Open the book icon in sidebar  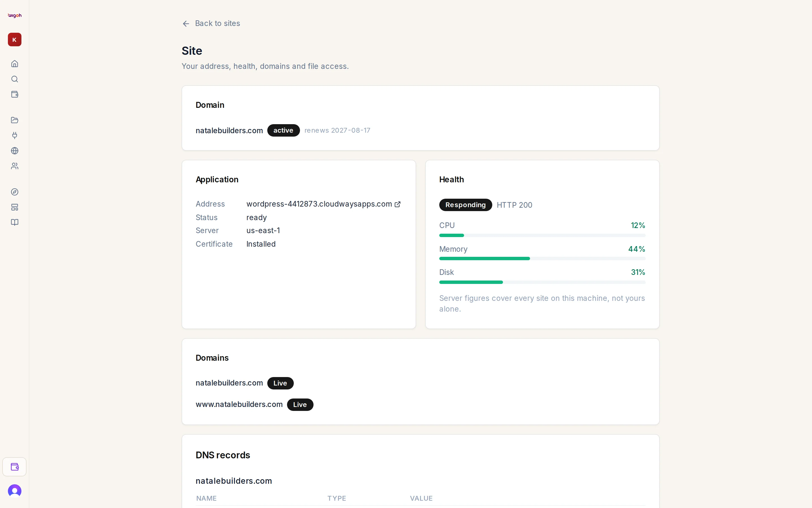point(14,222)
